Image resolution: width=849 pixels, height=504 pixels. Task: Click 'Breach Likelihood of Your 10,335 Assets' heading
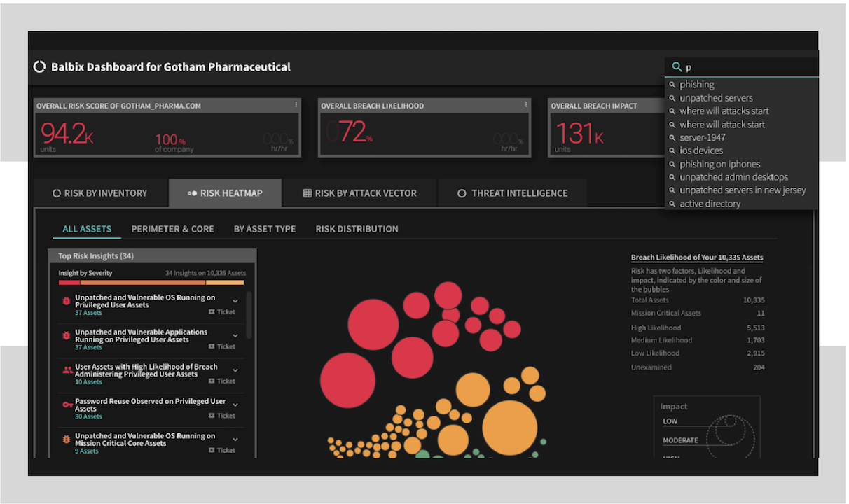(697, 258)
